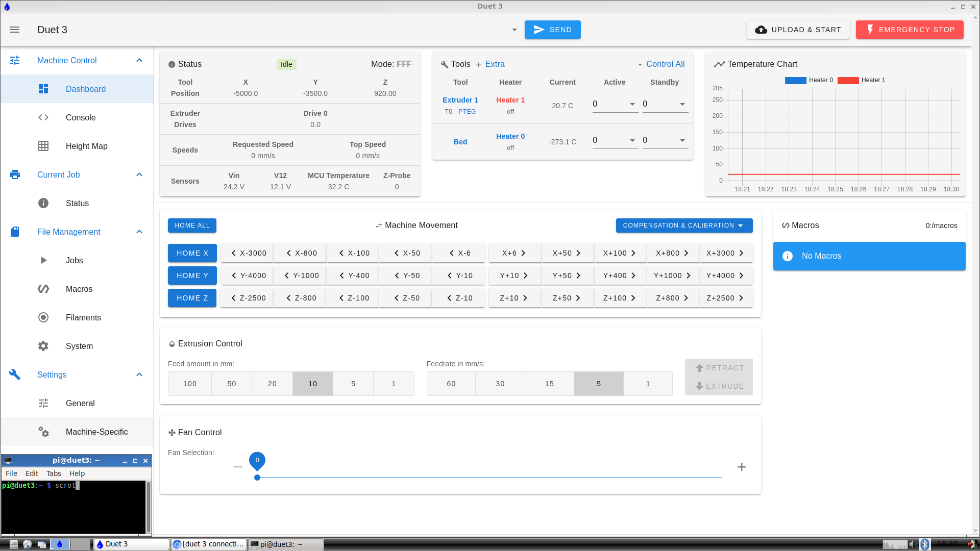Viewport: 980px width, 551px height.
Task: Open General settings
Action: 77,403
